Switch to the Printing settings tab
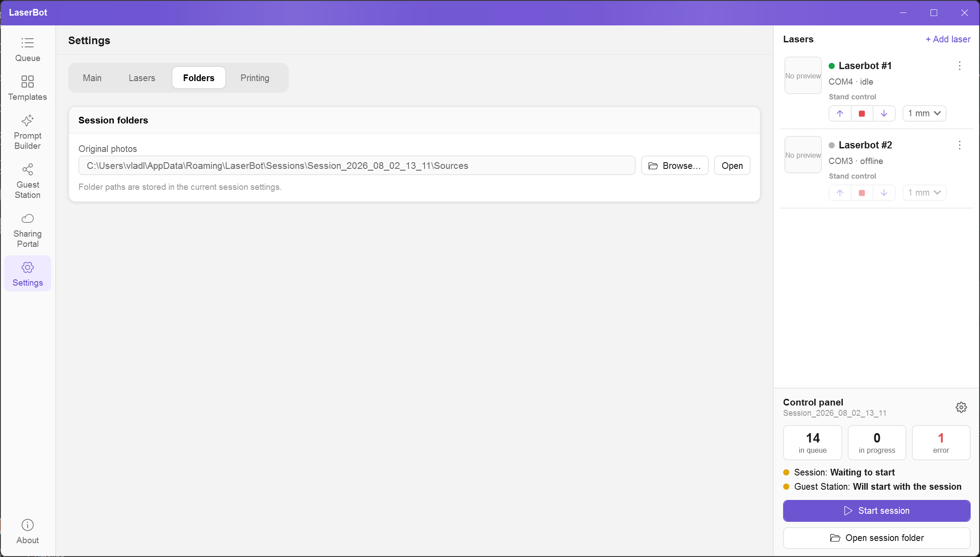This screenshot has height=557, width=980. point(255,78)
